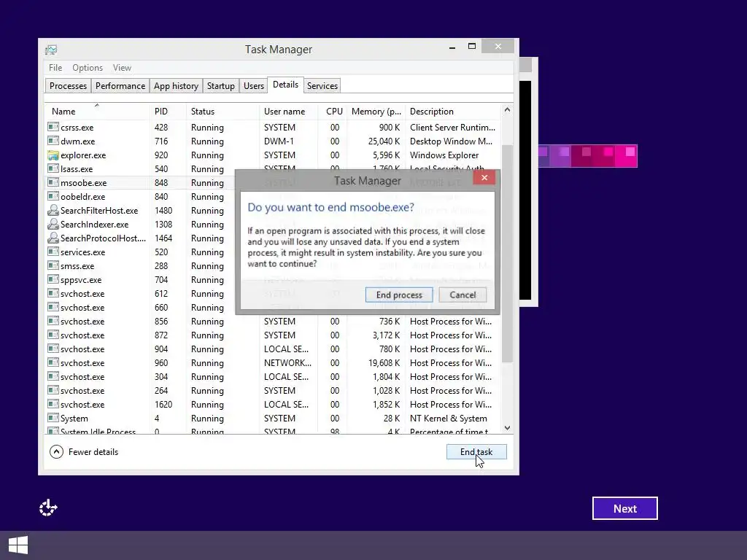Click the sppsvc.exe process icon

pyautogui.click(x=53, y=279)
